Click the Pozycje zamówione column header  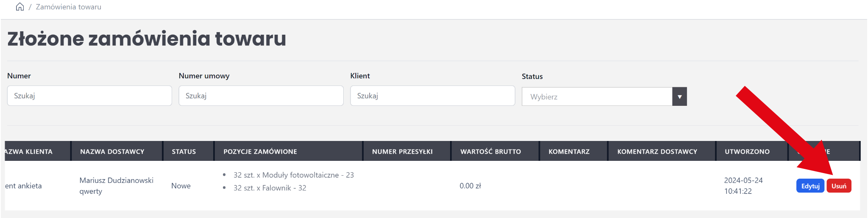[x=260, y=152]
